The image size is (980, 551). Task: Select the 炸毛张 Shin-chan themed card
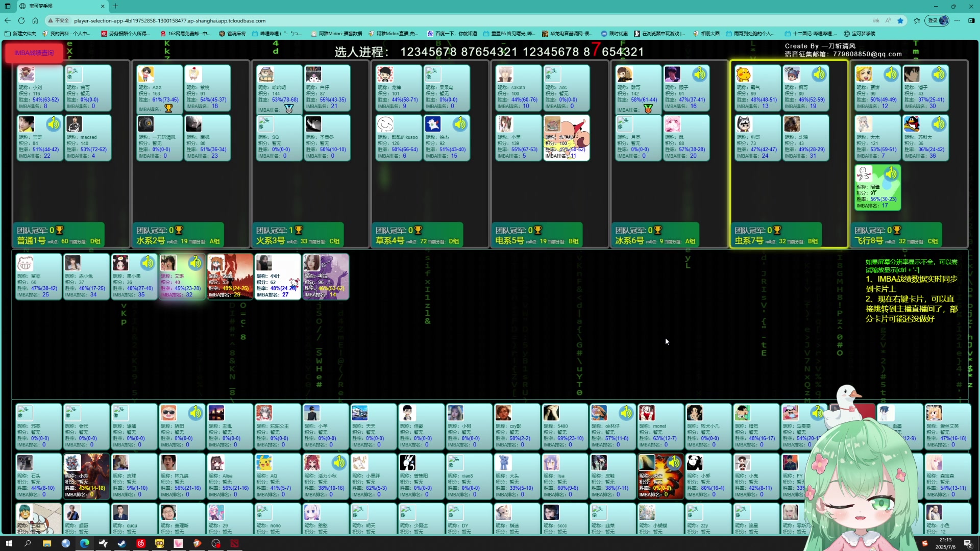[566, 138]
